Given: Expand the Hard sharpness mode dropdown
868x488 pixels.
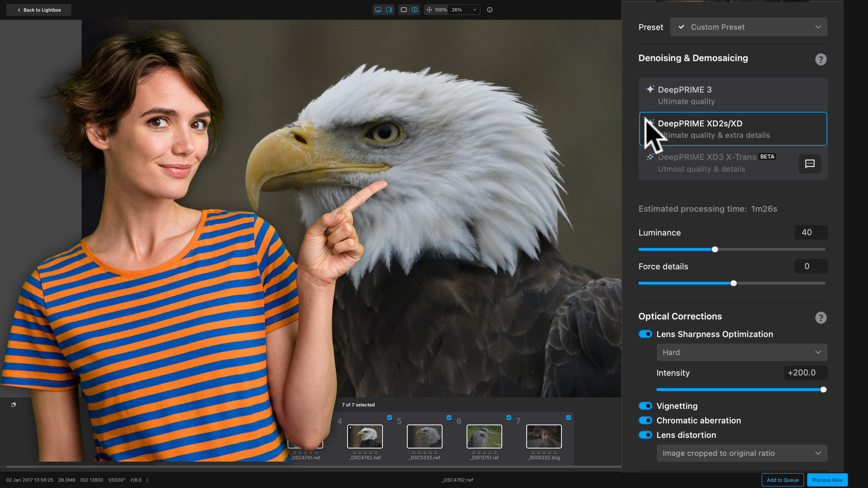Looking at the screenshot, I should (x=742, y=352).
